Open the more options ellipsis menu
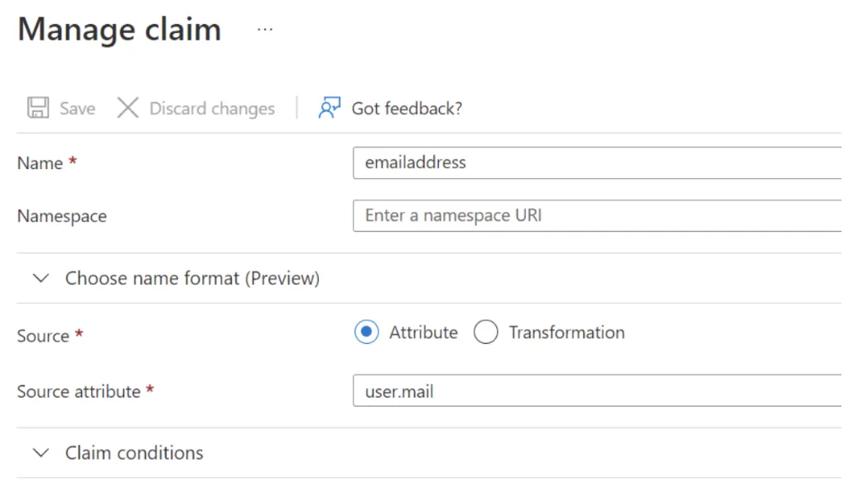This screenshot has height=492, width=868. coord(264,30)
